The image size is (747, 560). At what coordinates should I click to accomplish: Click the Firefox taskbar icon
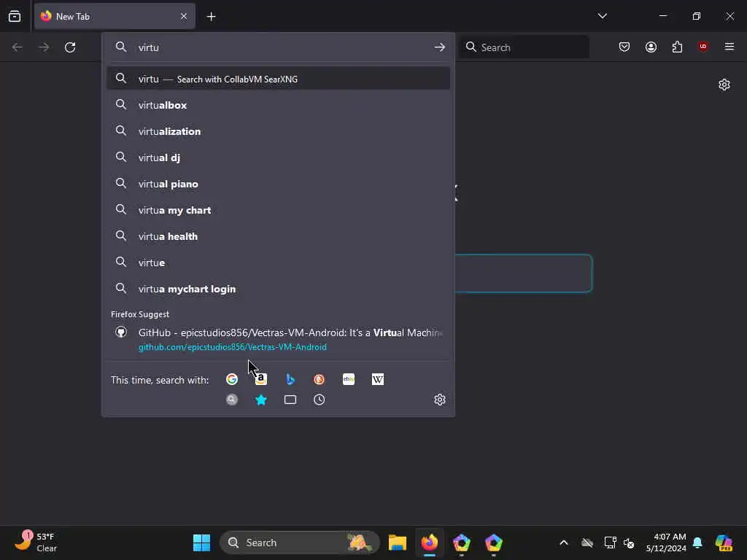[x=429, y=542]
